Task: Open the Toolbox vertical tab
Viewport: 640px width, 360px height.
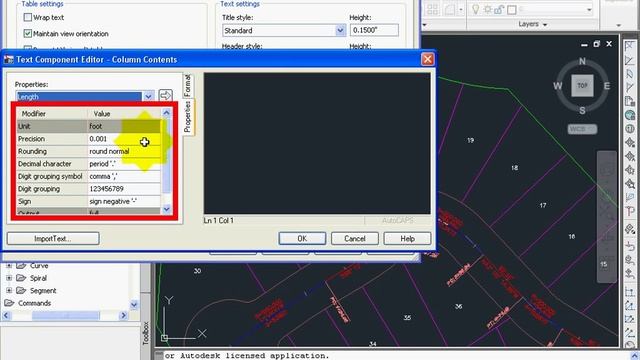Action: tap(146, 333)
